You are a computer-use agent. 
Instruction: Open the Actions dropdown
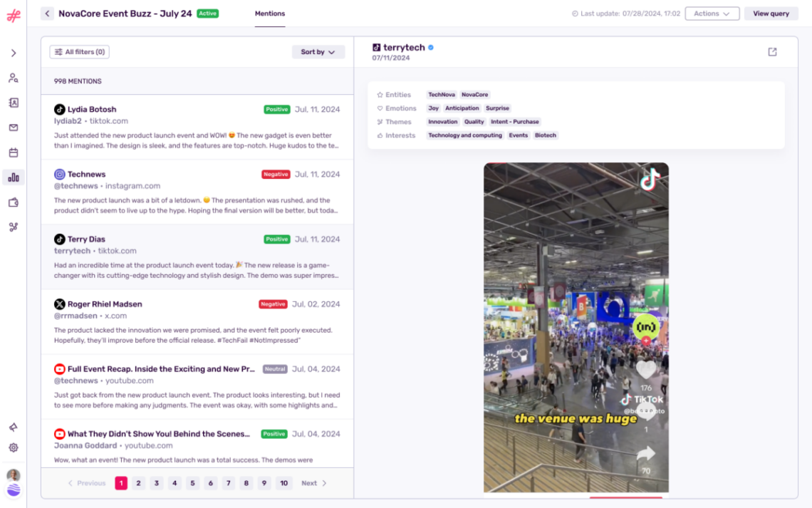(712, 13)
